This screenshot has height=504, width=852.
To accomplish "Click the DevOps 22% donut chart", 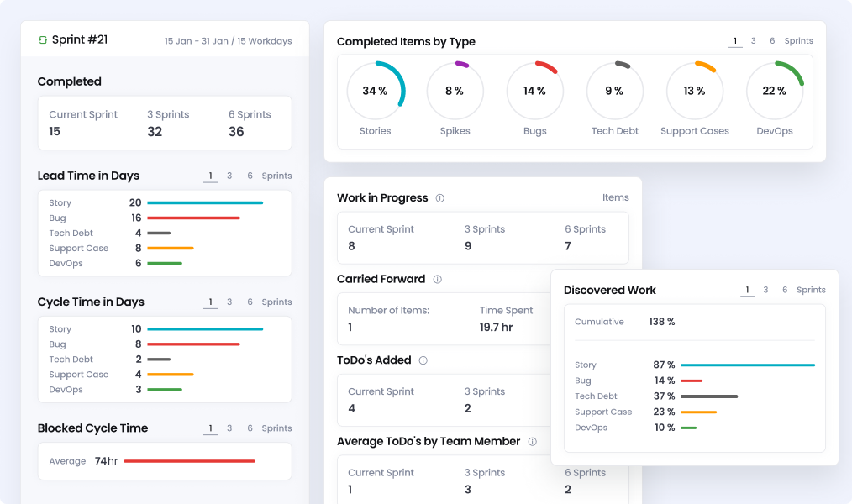I will (x=774, y=91).
